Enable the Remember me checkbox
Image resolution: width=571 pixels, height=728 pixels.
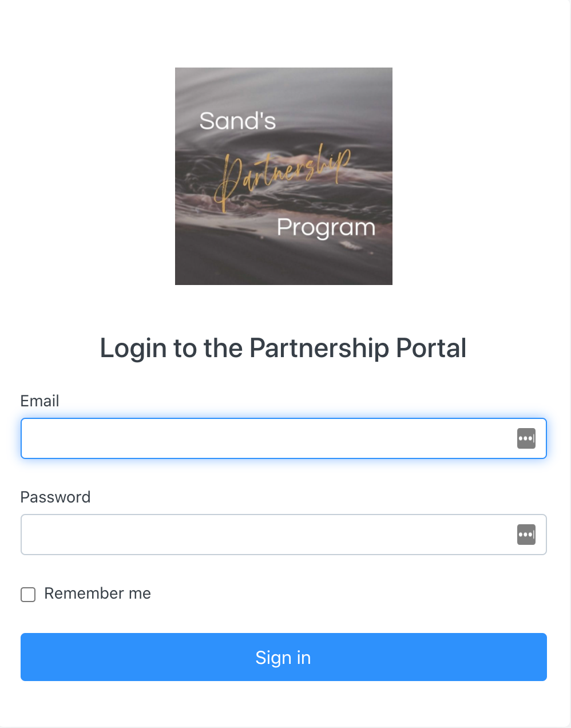[x=28, y=595]
